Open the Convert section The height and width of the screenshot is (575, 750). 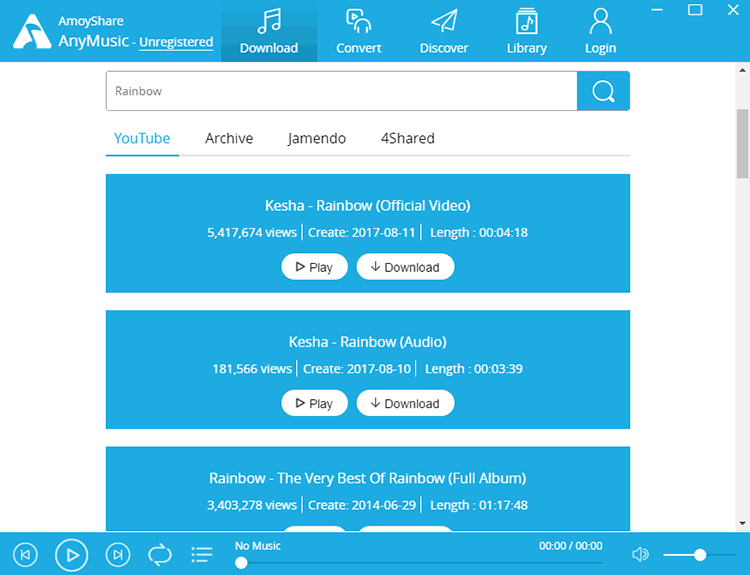358,31
